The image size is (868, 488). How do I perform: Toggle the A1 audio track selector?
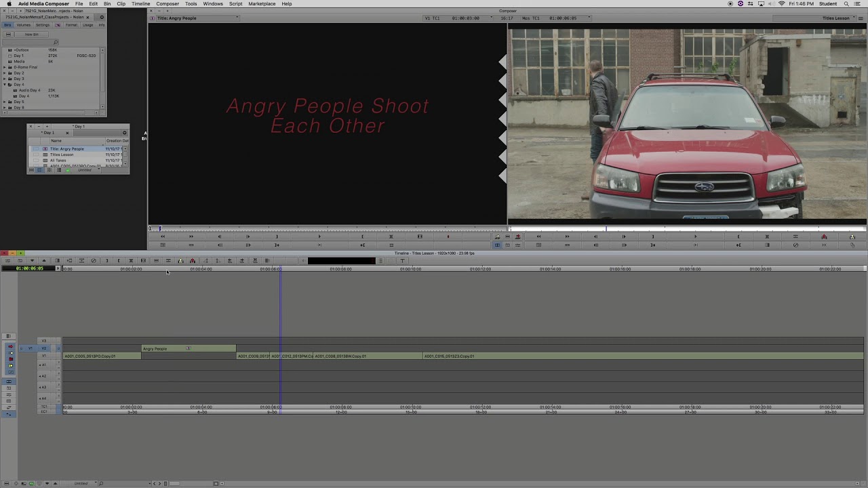[44, 365]
